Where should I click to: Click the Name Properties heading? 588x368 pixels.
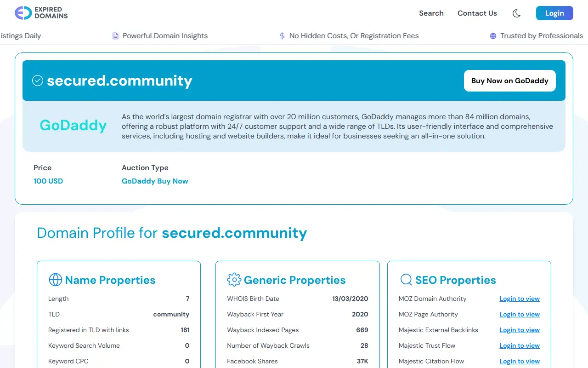pyautogui.click(x=110, y=280)
